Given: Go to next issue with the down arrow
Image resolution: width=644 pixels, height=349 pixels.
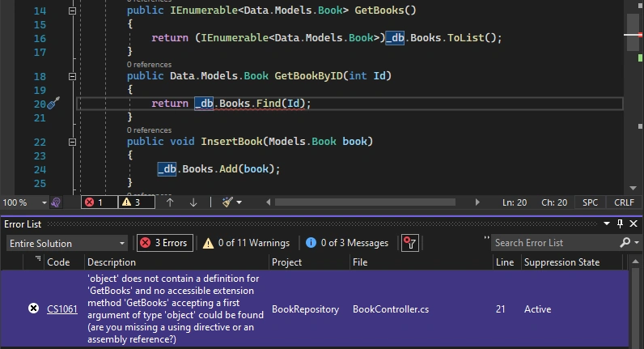Looking at the screenshot, I should click(193, 202).
